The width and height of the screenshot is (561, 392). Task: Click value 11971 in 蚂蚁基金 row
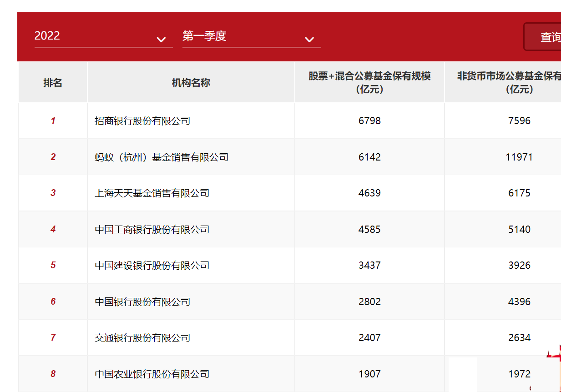(519, 157)
